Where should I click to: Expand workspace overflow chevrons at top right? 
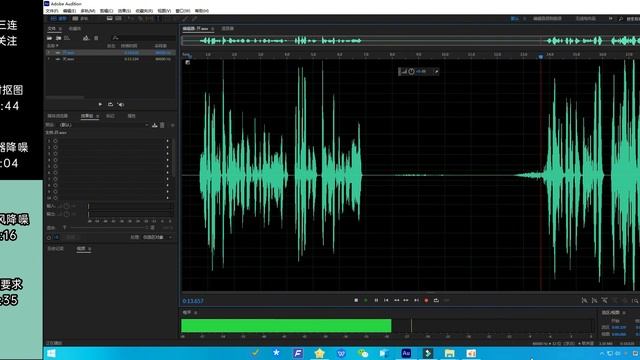coord(611,18)
